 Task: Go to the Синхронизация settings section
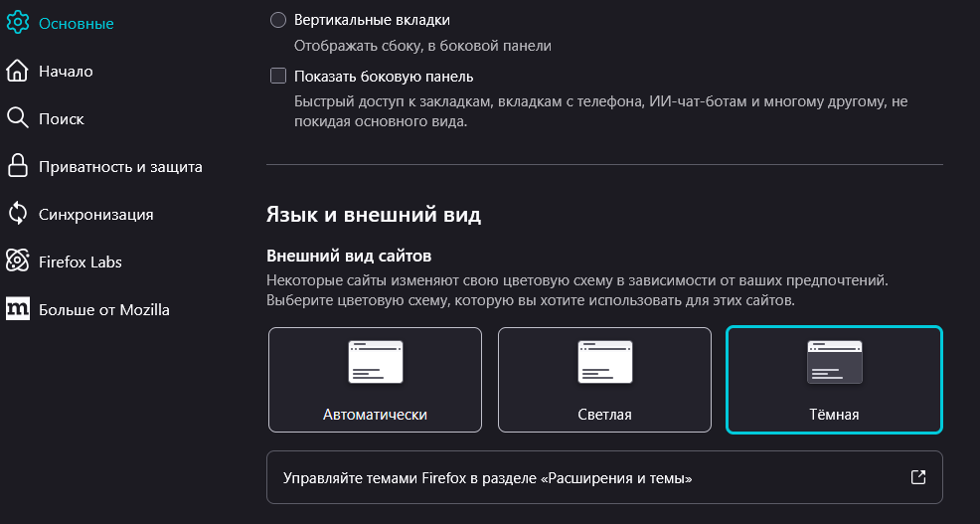pyautogui.click(x=95, y=214)
